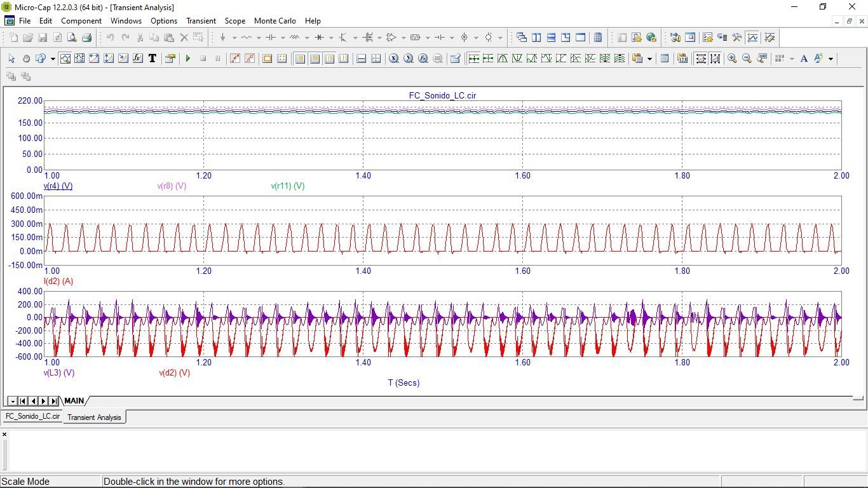Image resolution: width=868 pixels, height=488 pixels.
Task: Click the Print toolbar icon
Action: click(x=86, y=37)
